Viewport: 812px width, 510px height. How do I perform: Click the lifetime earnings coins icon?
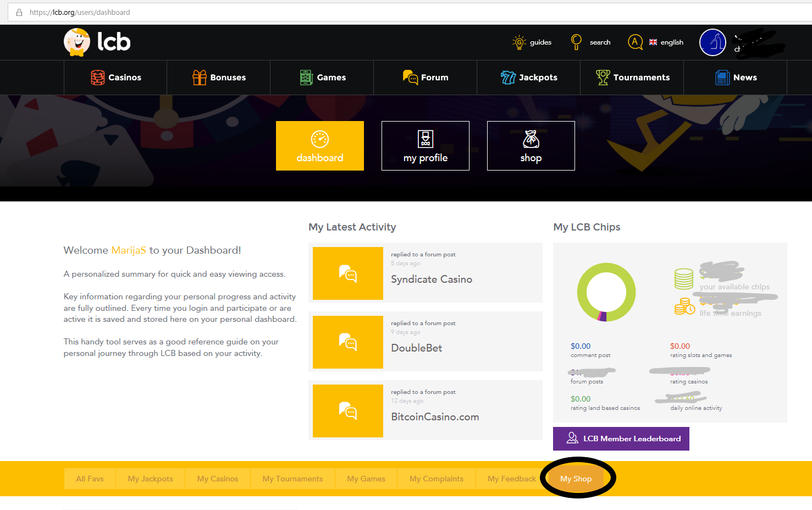click(x=684, y=306)
